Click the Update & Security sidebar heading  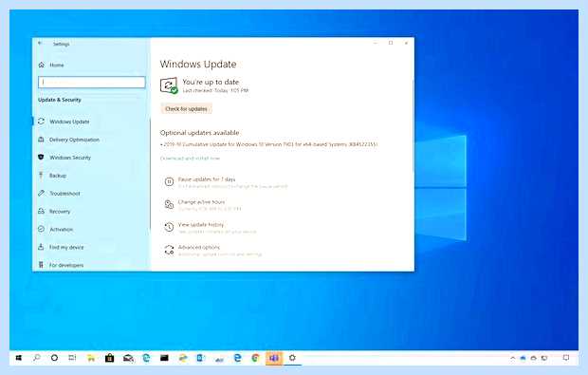pos(60,100)
